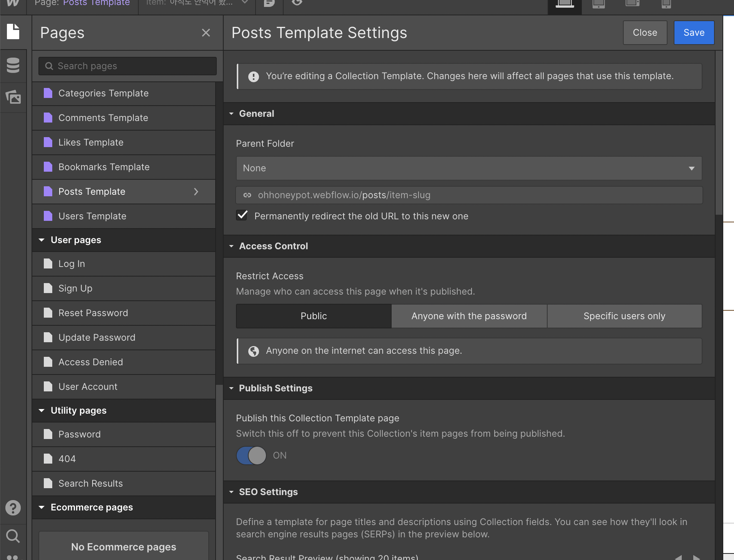The image size is (734, 560).
Task: Click the link icon beside URL slug
Action: (x=247, y=195)
